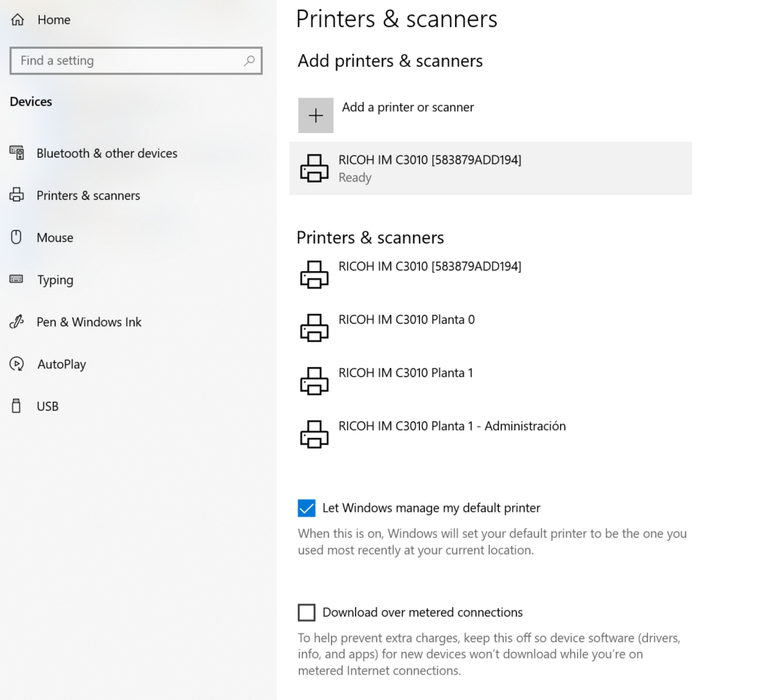Click the Pen & Windows Ink icon

(x=17, y=322)
